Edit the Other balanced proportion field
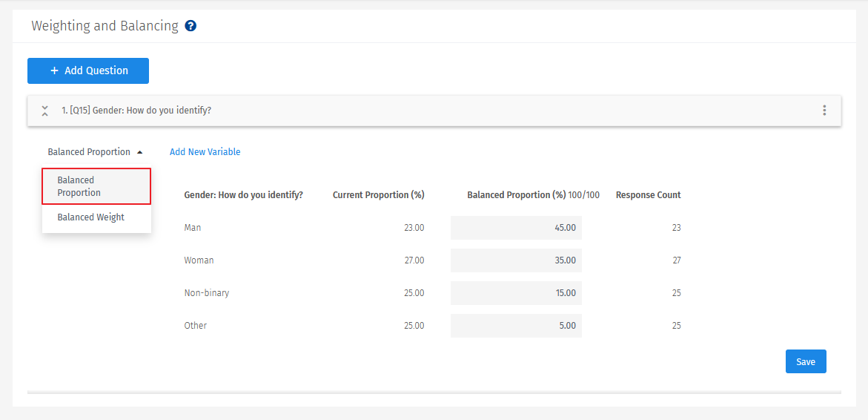The width and height of the screenshot is (868, 420). pyautogui.click(x=516, y=326)
